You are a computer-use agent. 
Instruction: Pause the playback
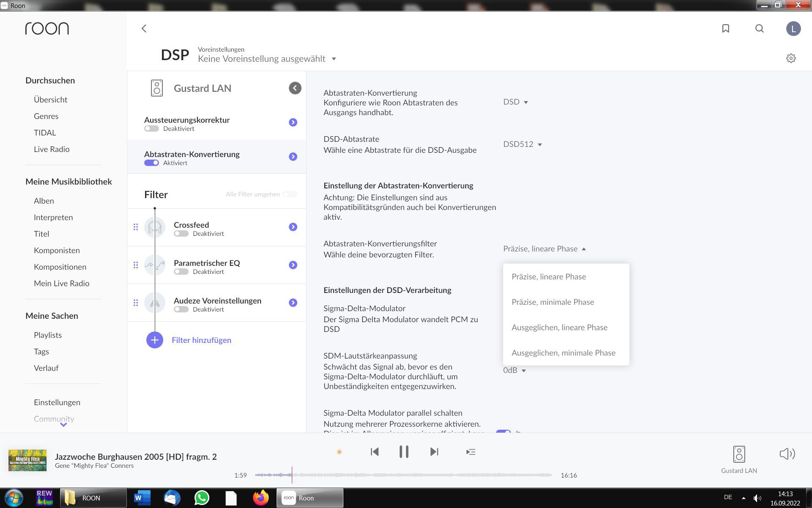404,452
